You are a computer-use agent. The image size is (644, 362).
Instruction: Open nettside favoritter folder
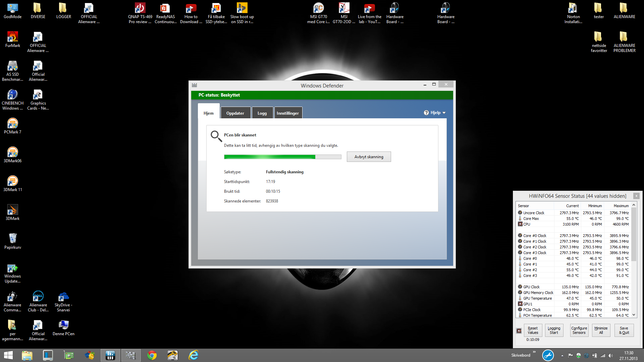[599, 42]
